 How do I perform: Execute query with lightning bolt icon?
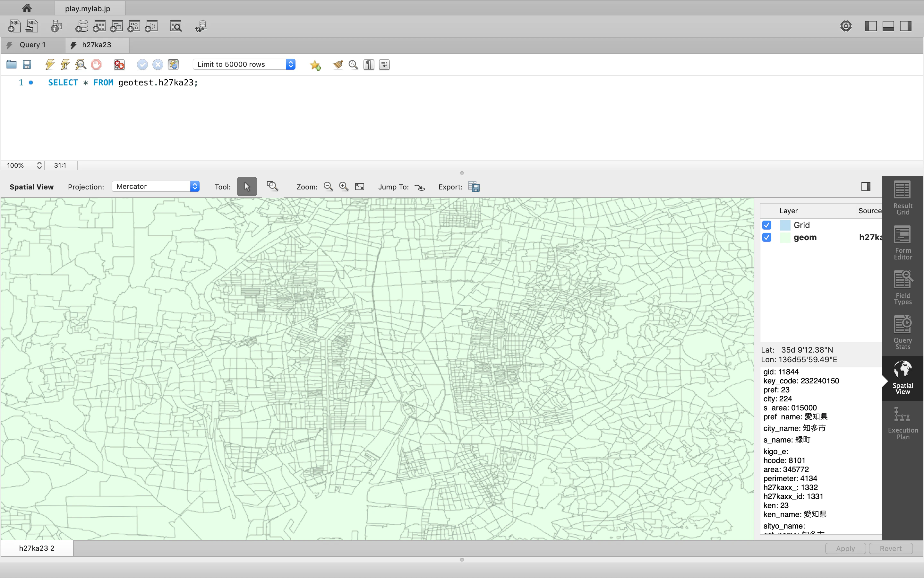coord(50,64)
